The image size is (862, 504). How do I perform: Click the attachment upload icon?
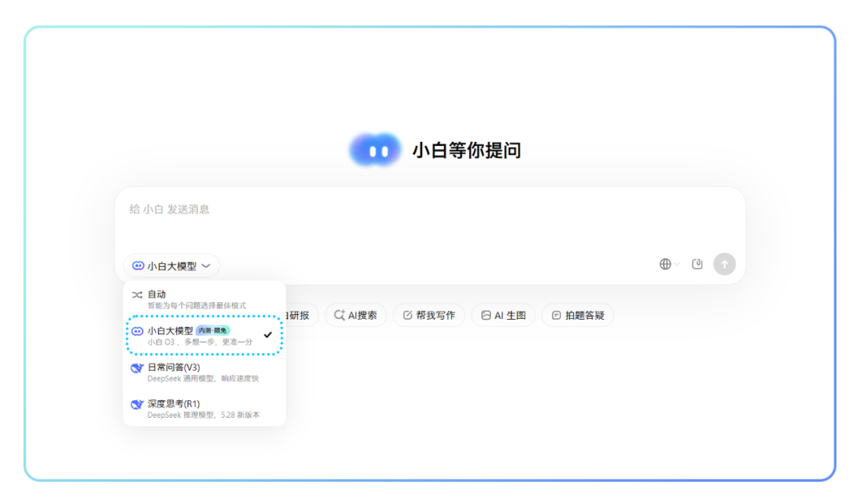pos(697,264)
